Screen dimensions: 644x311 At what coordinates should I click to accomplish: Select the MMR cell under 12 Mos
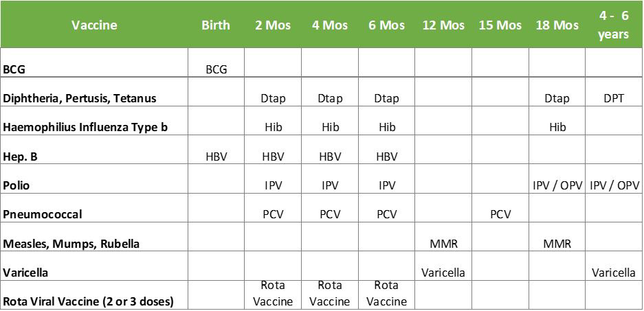443,244
